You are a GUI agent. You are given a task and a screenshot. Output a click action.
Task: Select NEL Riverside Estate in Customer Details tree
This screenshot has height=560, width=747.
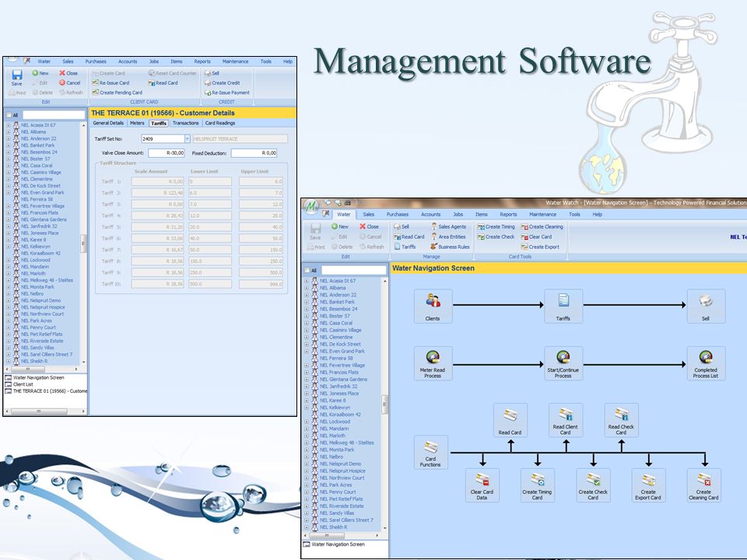point(42,341)
